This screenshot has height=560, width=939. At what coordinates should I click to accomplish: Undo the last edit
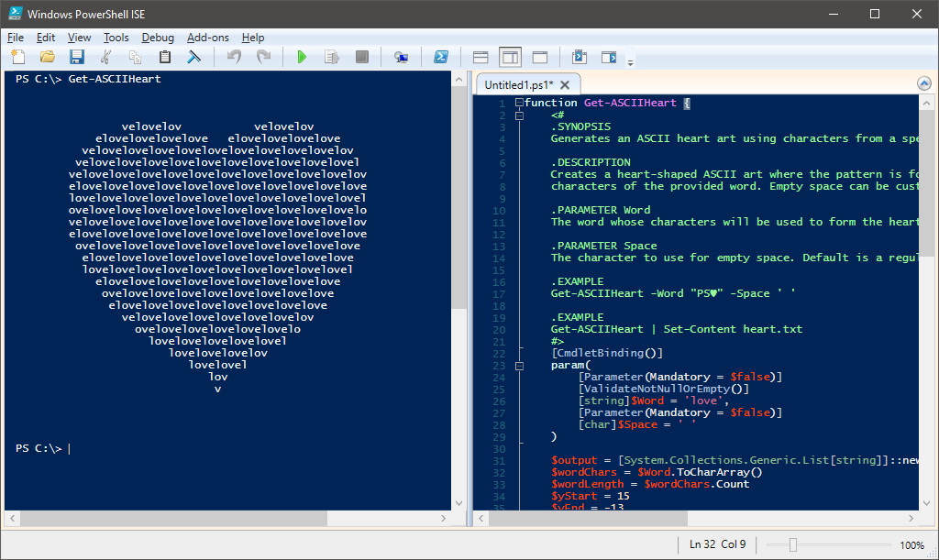click(234, 57)
